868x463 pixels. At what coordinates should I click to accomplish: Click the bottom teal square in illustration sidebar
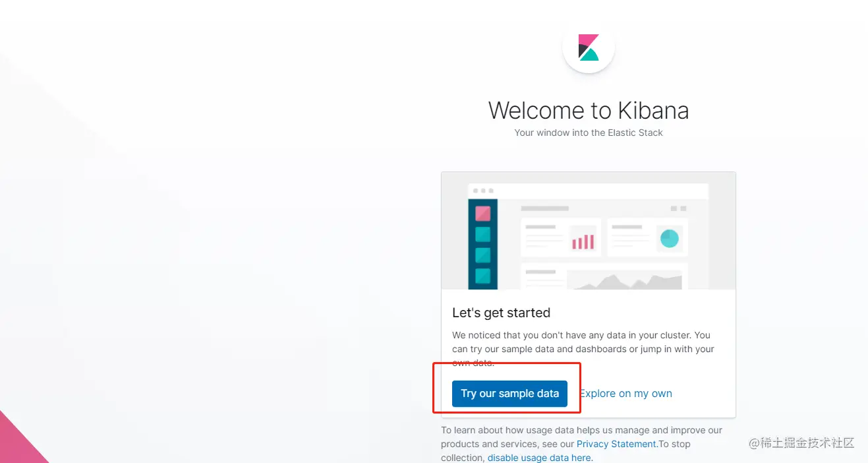coord(482,275)
